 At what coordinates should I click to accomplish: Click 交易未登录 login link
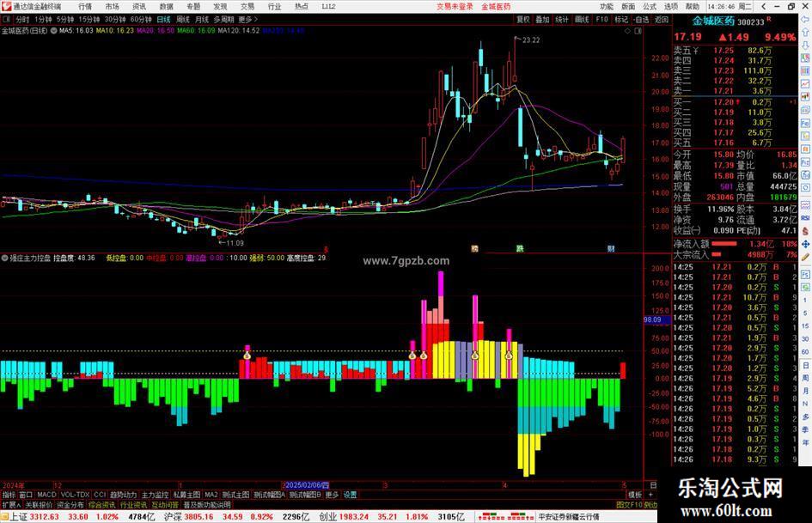click(455, 7)
